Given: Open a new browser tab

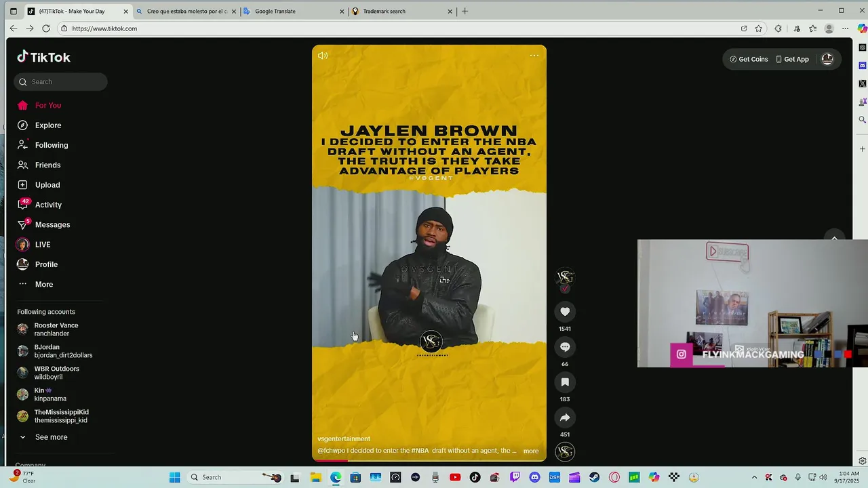Looking at the screenshot, I should click(x=465, y=12).
